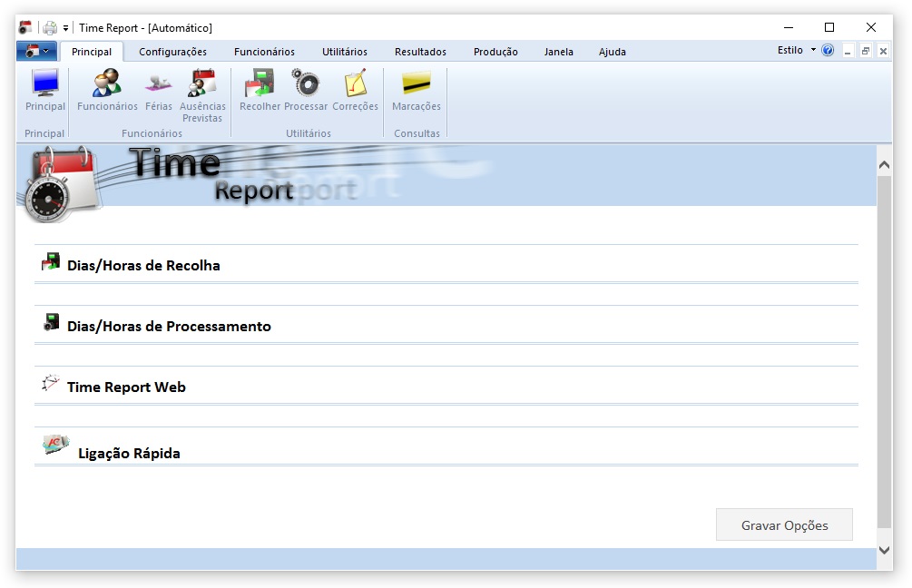Expand Dias/Horas de Recolha section
The height and width of the screenshot is (588, 912).
coord(446,264)
